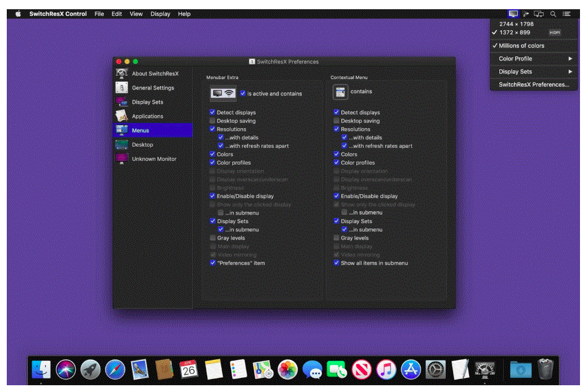Open the Edit menu
The image size is (588, 392).
pyautogui.click(x=116, y=14)
